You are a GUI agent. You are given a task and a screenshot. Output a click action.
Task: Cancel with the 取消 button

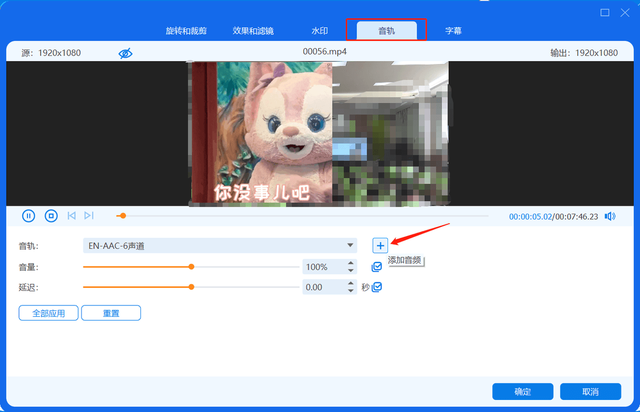pos(591,392)
